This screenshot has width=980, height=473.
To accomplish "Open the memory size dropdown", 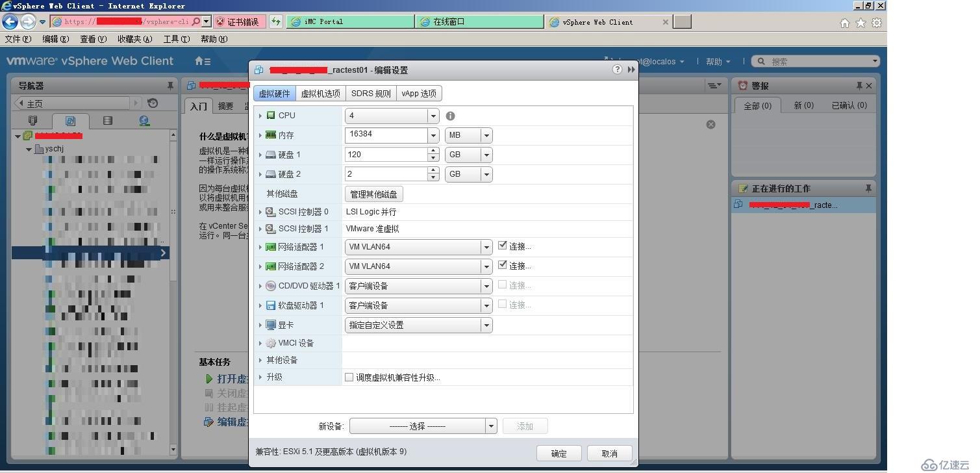I will tap(433, 135).
